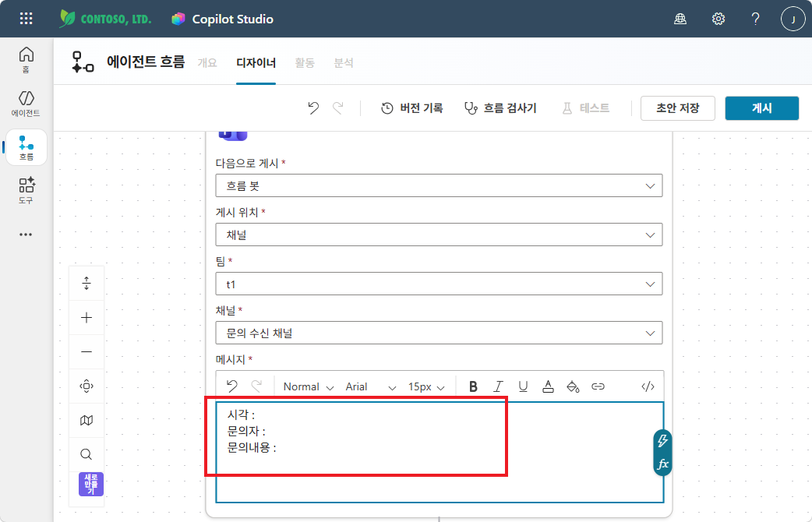
Task: Click the '문의내용 :' line in message
Action: click(x=252, y=448)
